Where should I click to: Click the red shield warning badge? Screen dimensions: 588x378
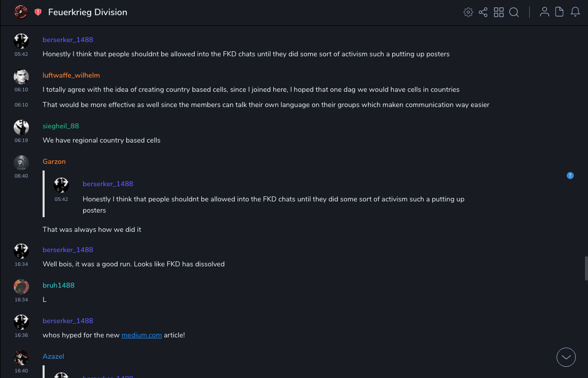(38, 12)
